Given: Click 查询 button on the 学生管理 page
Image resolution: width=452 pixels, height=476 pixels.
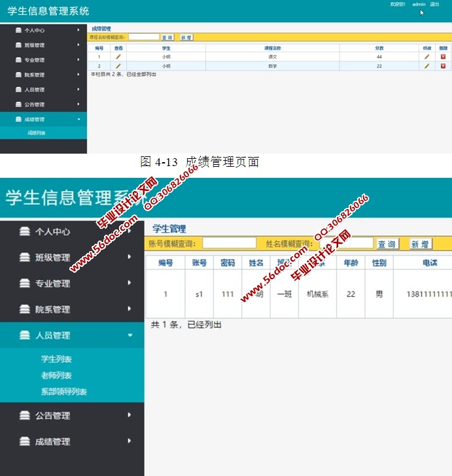Looking at the screenshot, I should (387, 244).
